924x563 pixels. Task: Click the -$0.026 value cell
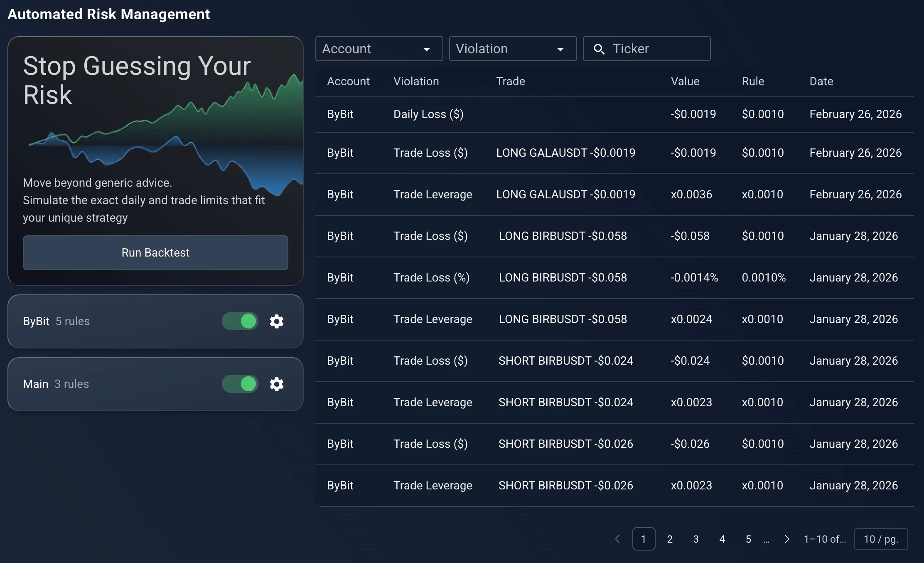690,444
